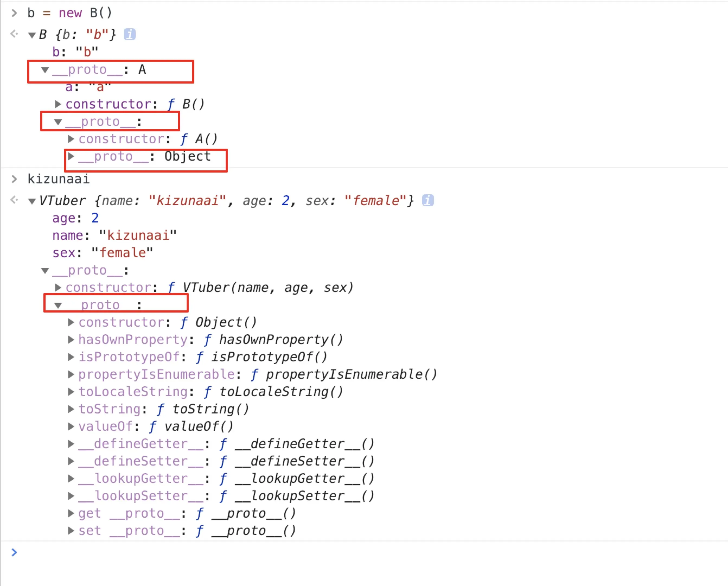The image size is (728, 586).
Task: Expand the constructor: f B() entry
Action: coord(58,104)
